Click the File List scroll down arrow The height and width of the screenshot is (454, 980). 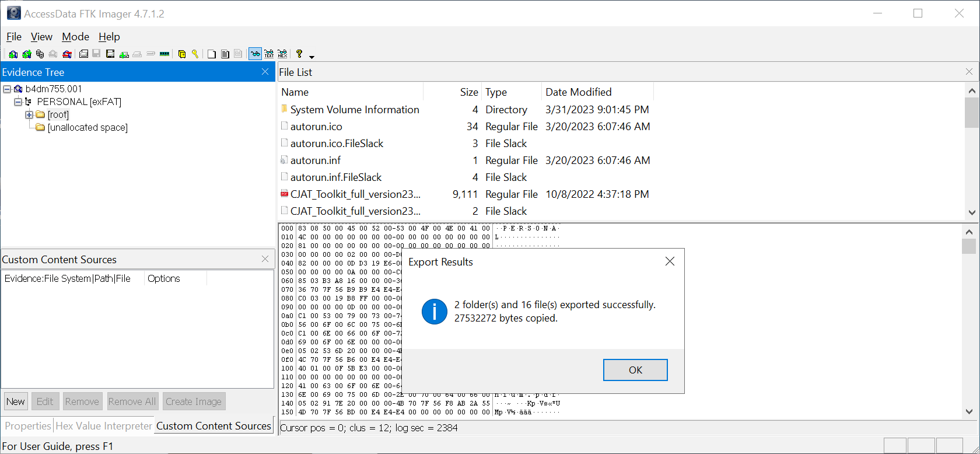coord(972,212)
